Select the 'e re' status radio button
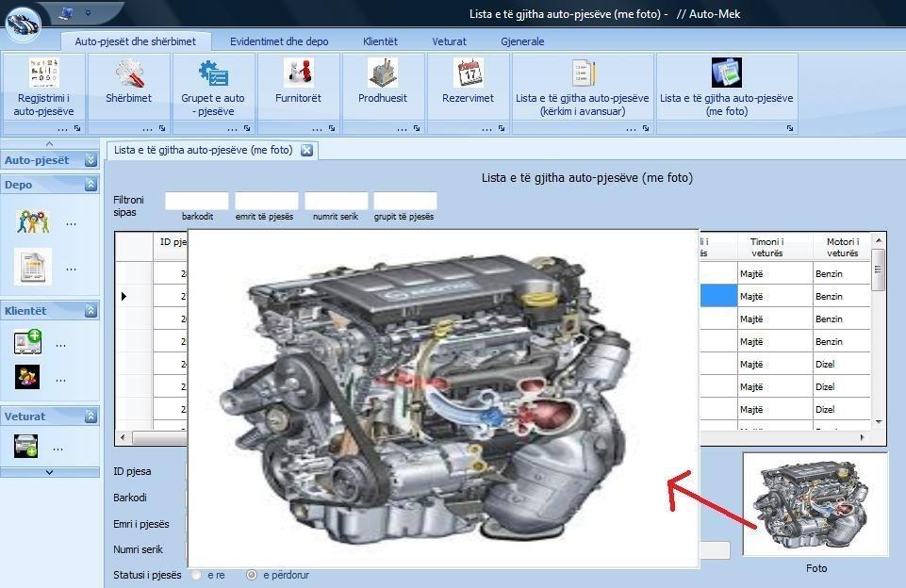906x588 pixels. click(x=196, y=575)
